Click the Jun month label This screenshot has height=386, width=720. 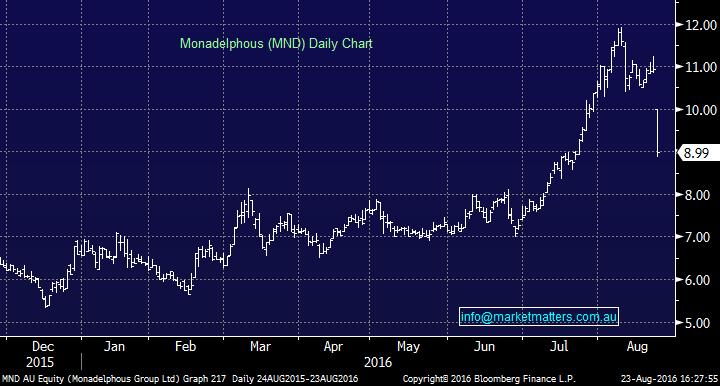(484, 347)
